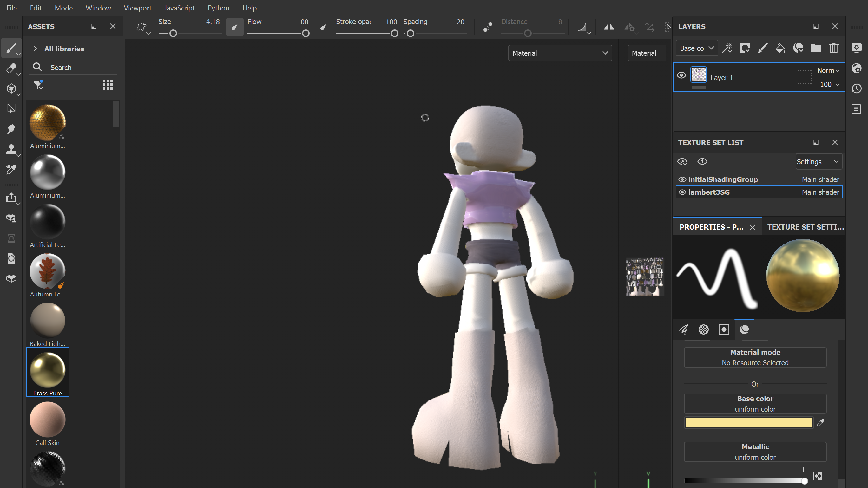Image resolution: width=868 pixels, height=488 pixels.
Task: Select the Smudge tool
Action: (11, 129)
